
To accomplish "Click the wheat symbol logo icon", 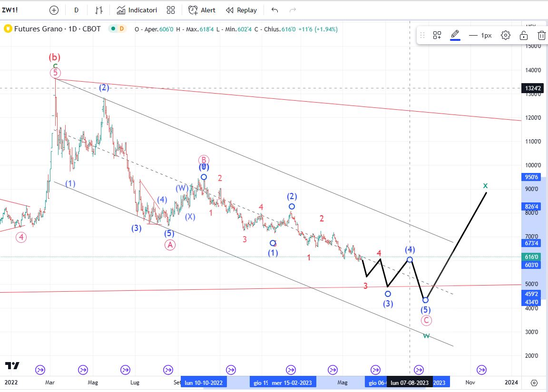I will 8,29.
